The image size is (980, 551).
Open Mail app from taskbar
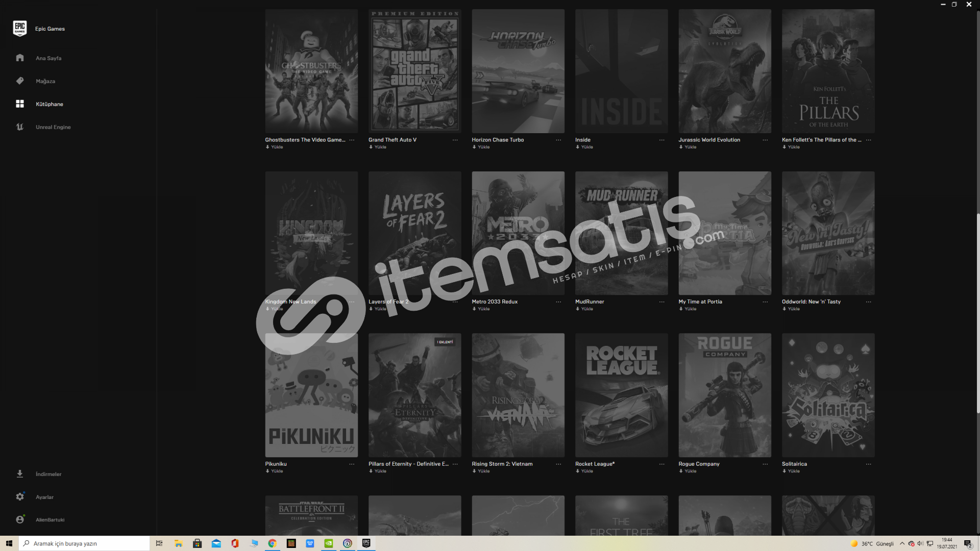tap(216, 543)
